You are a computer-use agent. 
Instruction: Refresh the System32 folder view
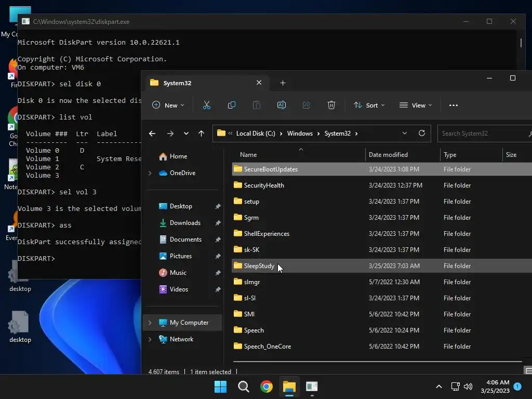[422, 134]
